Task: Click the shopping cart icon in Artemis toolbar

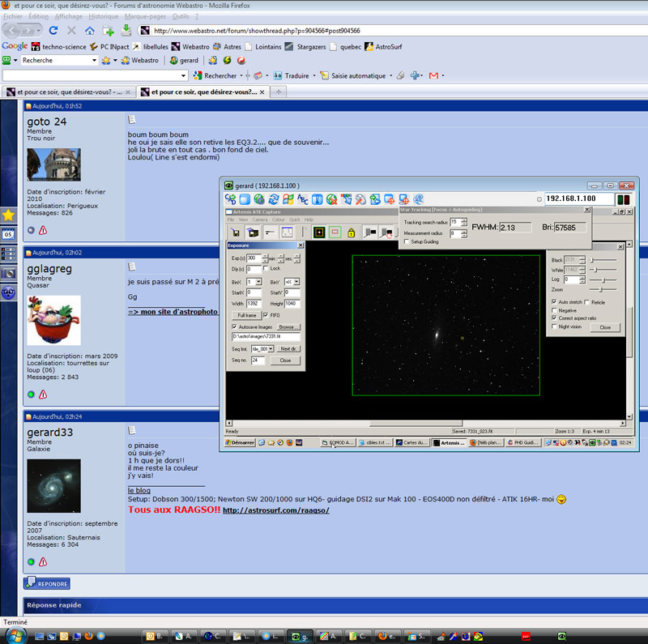Action: pyautogui.click(x=234, y=232)
